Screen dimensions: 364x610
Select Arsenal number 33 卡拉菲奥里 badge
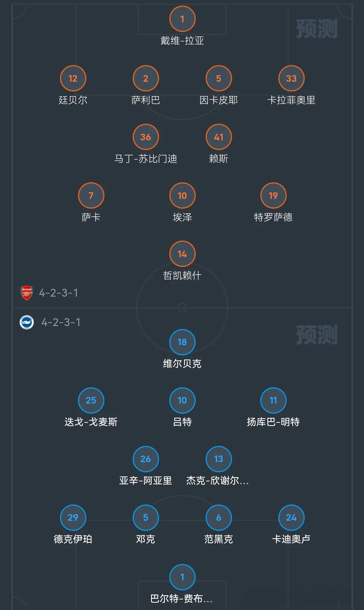tap(291, 78)
